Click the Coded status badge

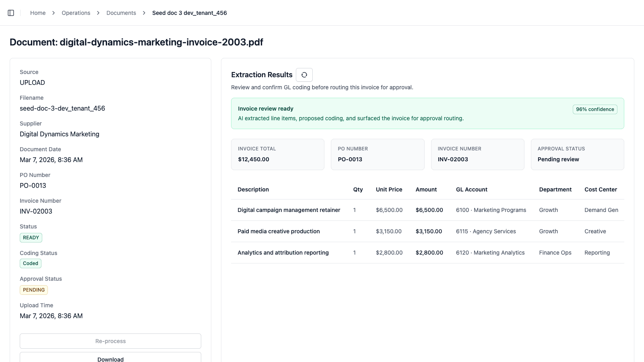click(x=30, y=263)
